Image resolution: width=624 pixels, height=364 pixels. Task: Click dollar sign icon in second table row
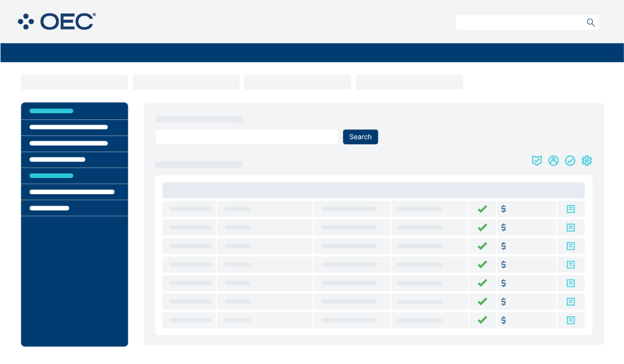click(x=503, y=227)
